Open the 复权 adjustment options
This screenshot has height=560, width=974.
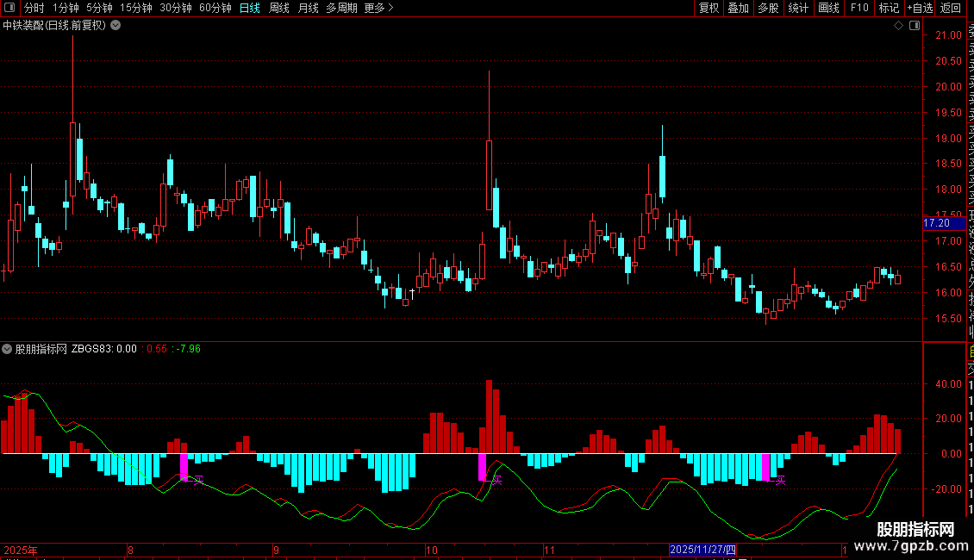(709, 8)
